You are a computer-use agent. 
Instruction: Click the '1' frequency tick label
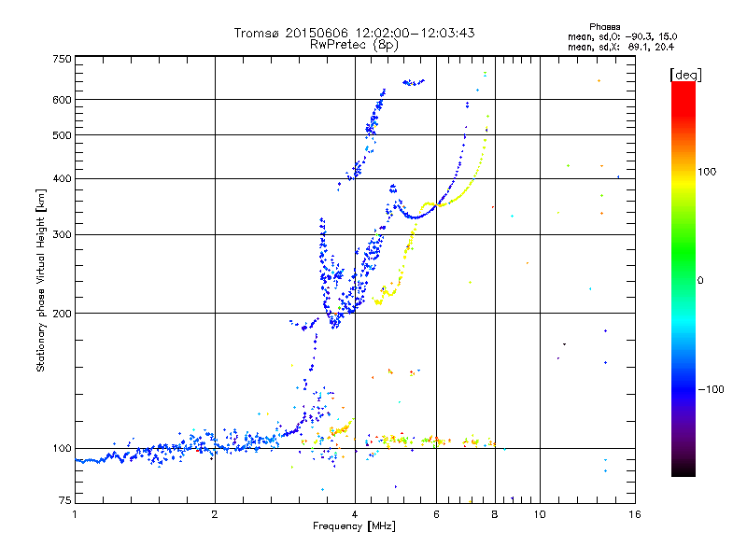pos(75,514)
